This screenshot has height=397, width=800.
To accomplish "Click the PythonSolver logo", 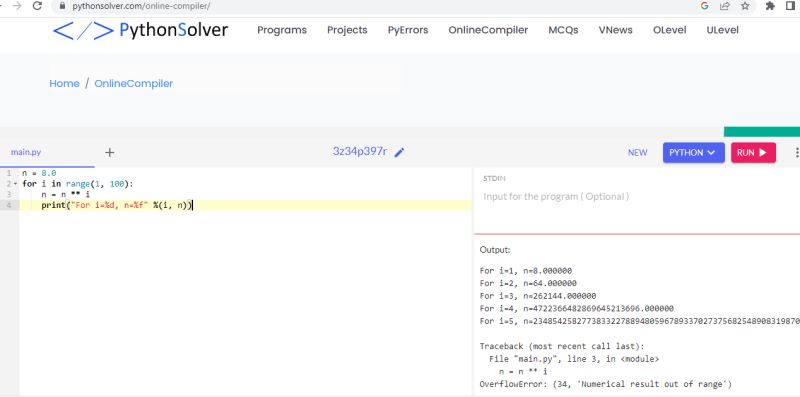I will pyautogui.click(x=140, y=30).
